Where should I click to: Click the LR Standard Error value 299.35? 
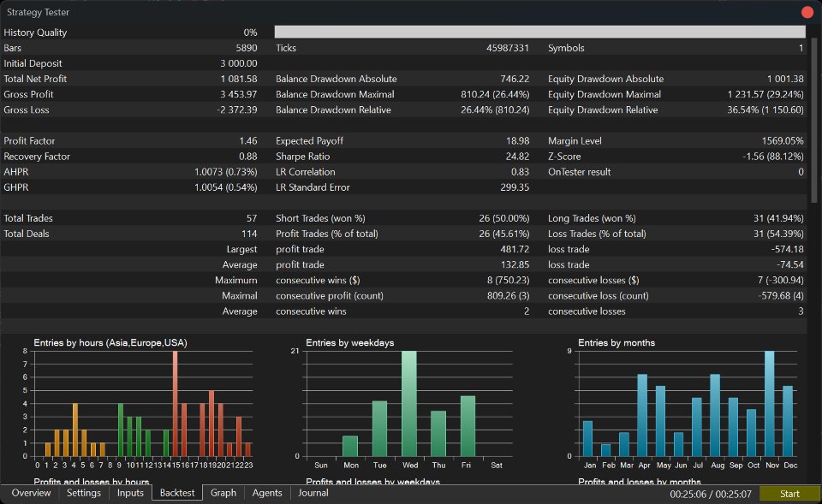coord(515,187)
